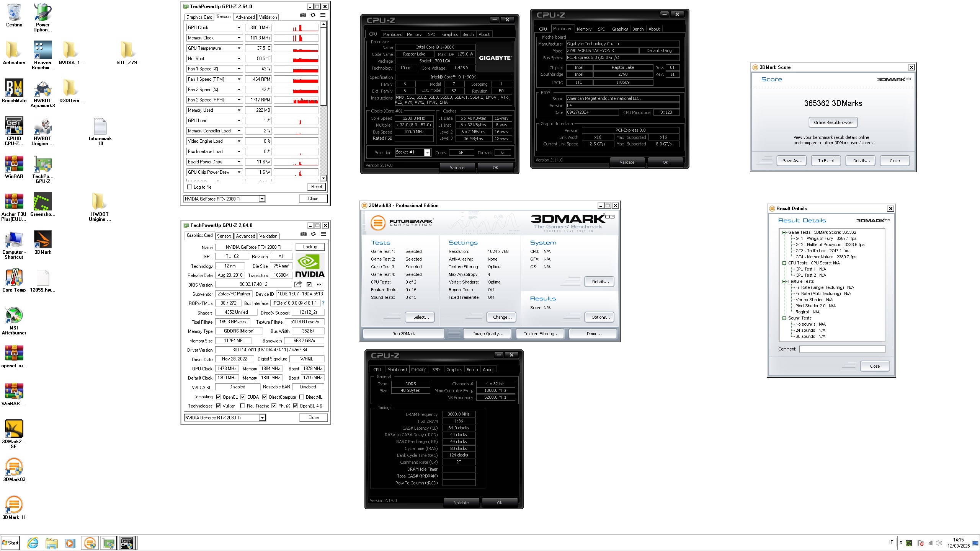Image resolution: width=980 pixels, height=551 pixels.
Task: Click the GPU Temperature sensor graph
Action: click(x=296, y=48)
